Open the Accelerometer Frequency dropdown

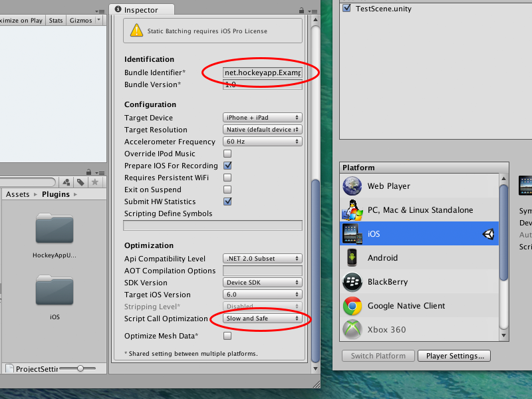(262, 142)
